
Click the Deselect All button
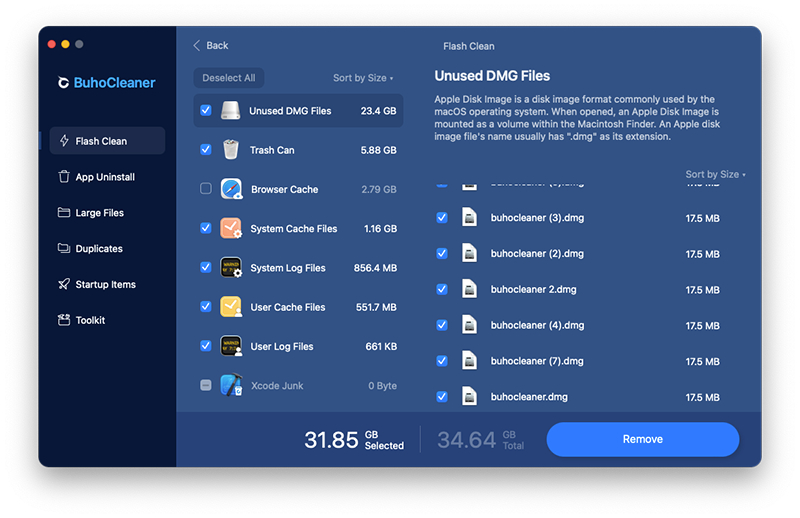click(229, 78)
